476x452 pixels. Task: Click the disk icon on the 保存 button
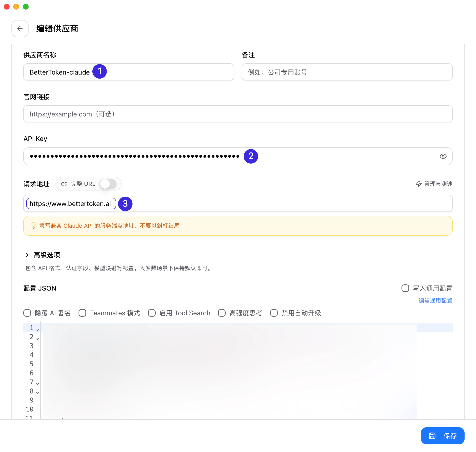tap(432, 436)
